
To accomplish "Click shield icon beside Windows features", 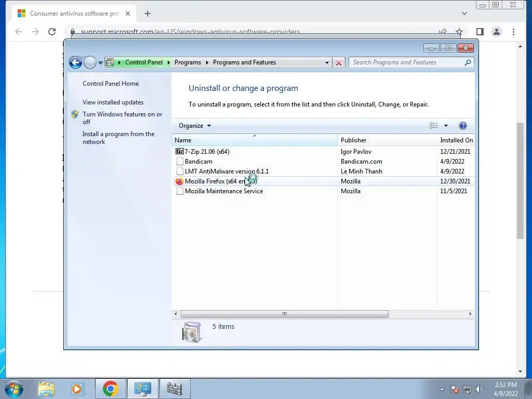I will 75,114.
